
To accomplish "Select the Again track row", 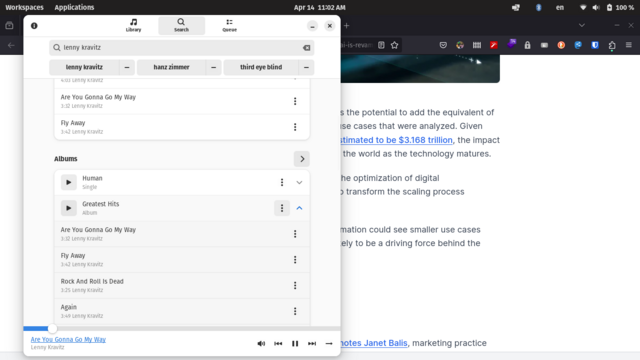I will (182, 311).
